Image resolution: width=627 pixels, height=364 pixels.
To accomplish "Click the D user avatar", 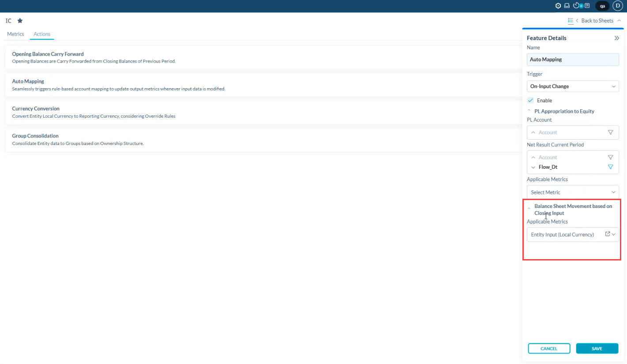I will point(617,6).
